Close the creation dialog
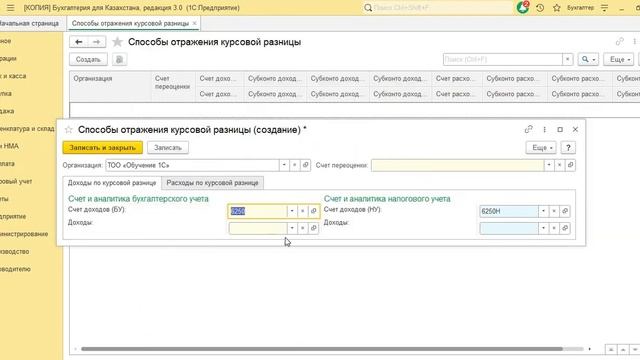The height and width of the screenshot is (360, 640). [x=576, y=129]
